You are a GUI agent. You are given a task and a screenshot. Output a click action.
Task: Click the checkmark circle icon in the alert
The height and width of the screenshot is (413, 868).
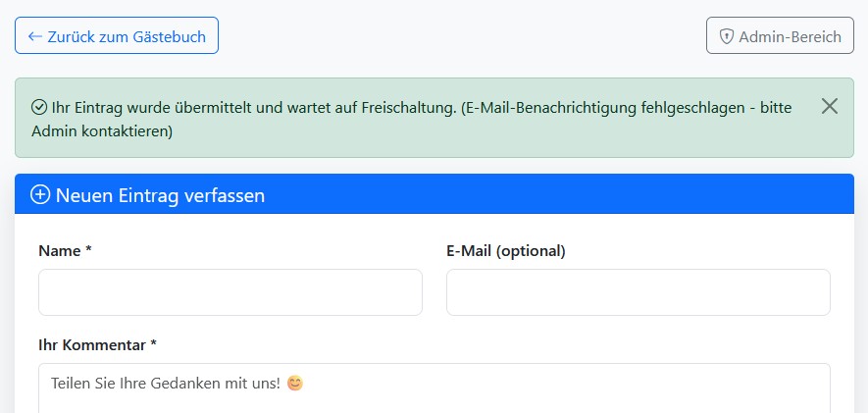click(x=39, y=107)
